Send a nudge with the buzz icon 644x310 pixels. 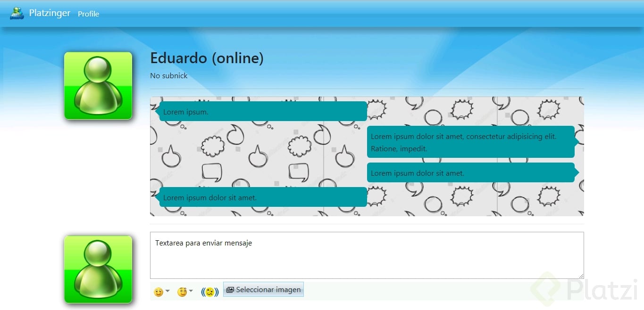click(x=210, y=292)
